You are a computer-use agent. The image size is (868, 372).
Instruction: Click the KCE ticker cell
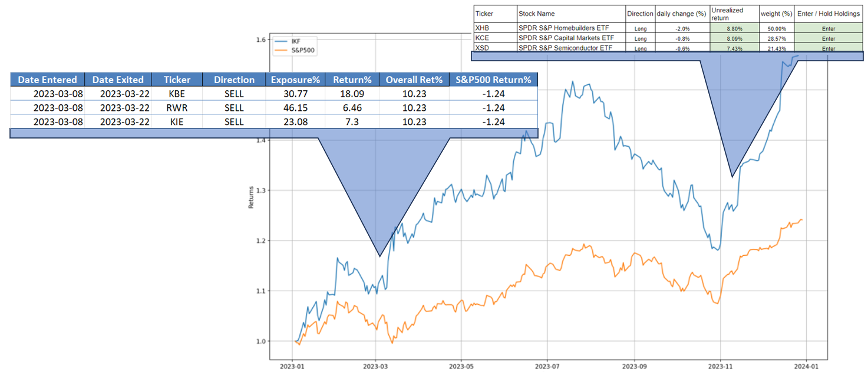click(x=495, y=37)
